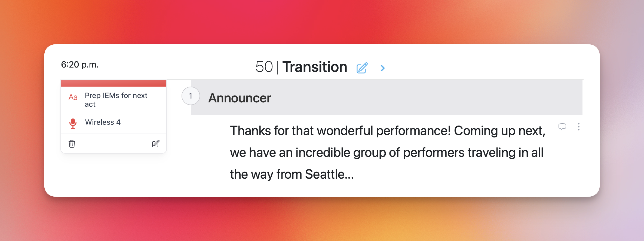Click the number 1 circle badge
Viewport: 644px width, 241px height.
(191, 96)
